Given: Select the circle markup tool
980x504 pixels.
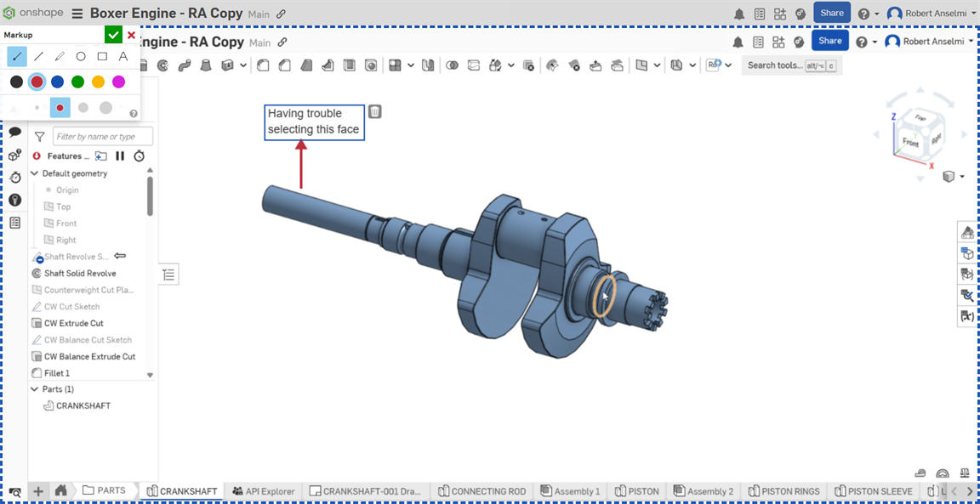Looking at the screenshot, I should (82, 56).
